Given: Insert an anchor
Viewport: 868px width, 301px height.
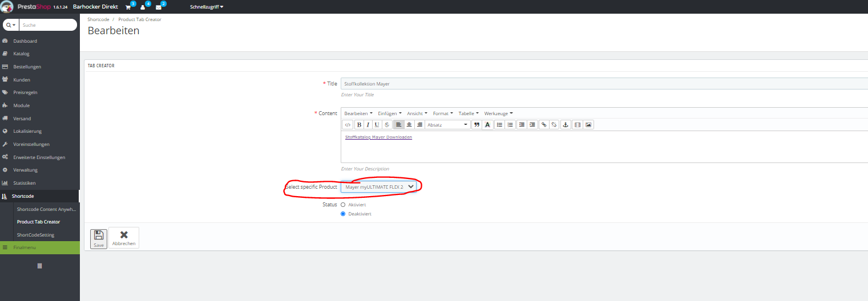Looking at the screenshot, I should [566, 124].
